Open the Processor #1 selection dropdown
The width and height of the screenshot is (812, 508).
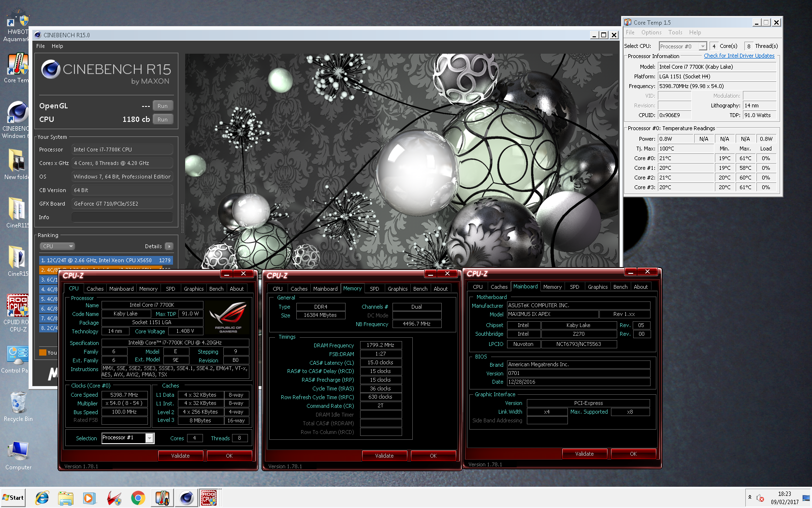[x=128, y=438]
